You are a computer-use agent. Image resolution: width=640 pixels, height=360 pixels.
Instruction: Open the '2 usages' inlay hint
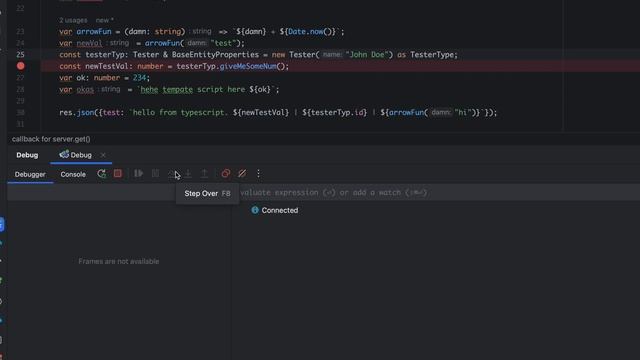click(x=73, y=20)
